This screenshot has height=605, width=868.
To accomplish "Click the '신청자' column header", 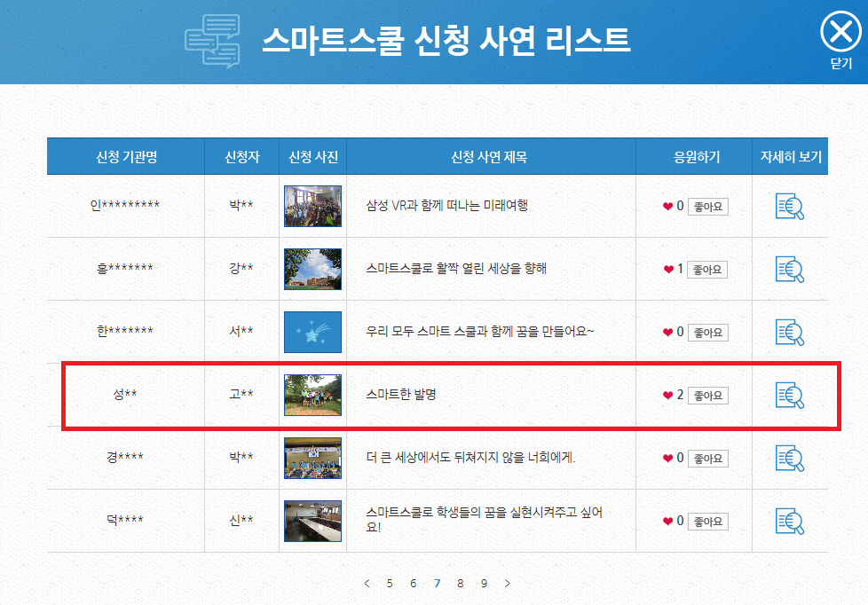I will [x=242, y=157].
